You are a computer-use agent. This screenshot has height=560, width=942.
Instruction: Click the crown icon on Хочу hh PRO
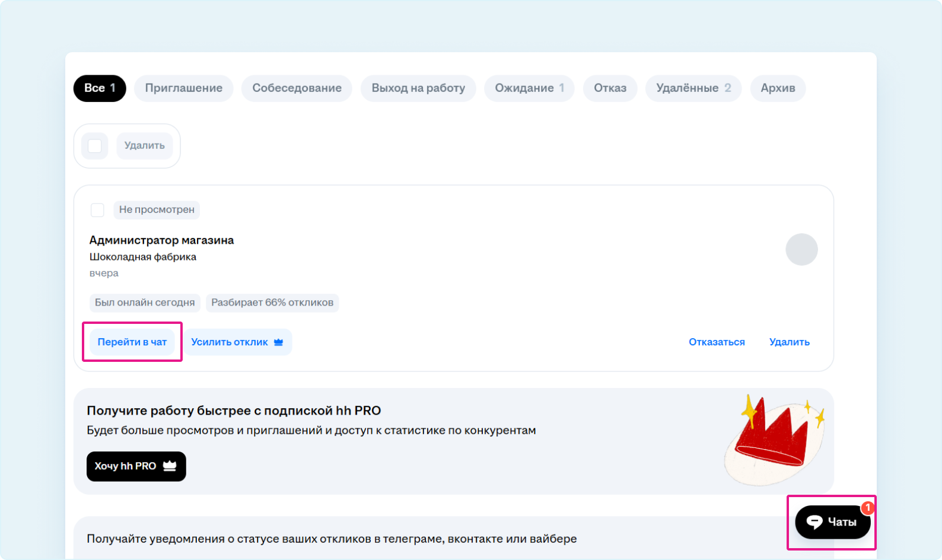(x=170, y=466)
